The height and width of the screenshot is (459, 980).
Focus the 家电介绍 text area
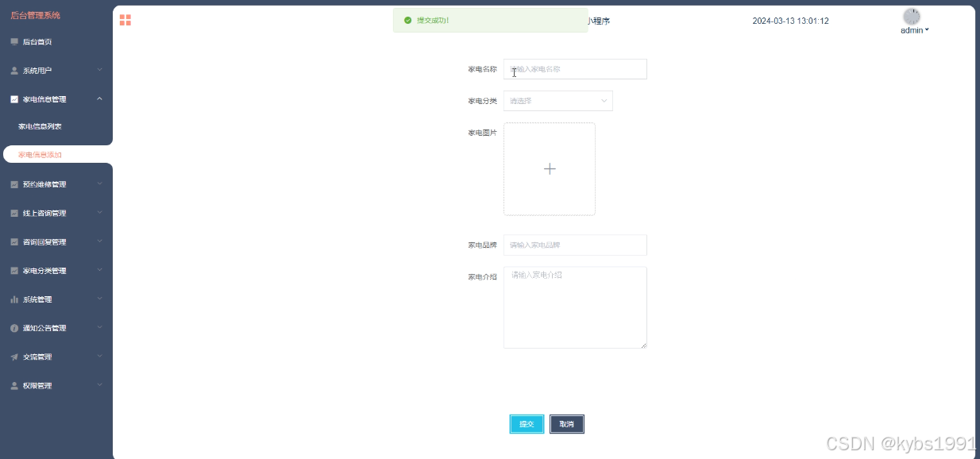click(575, 307)
